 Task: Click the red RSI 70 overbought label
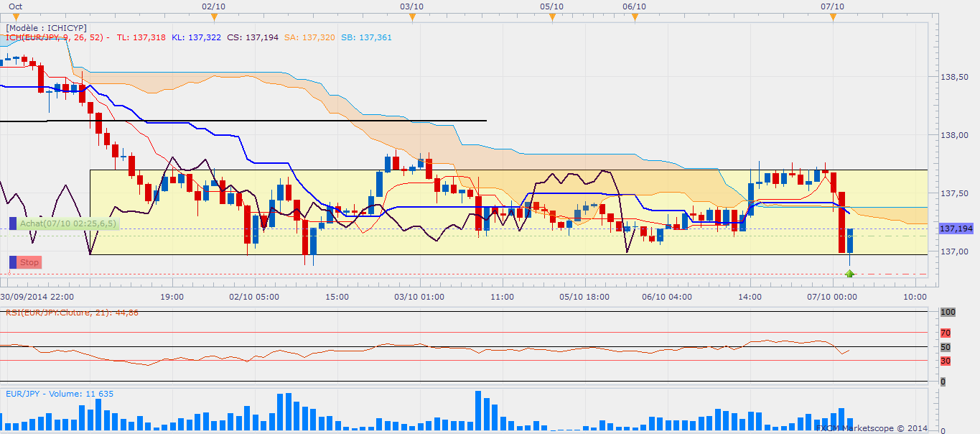click(946, 333)
